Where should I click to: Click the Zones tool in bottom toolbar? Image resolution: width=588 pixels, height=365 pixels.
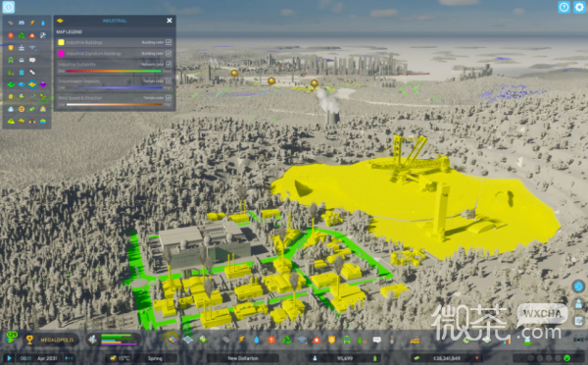click(172, 339)
